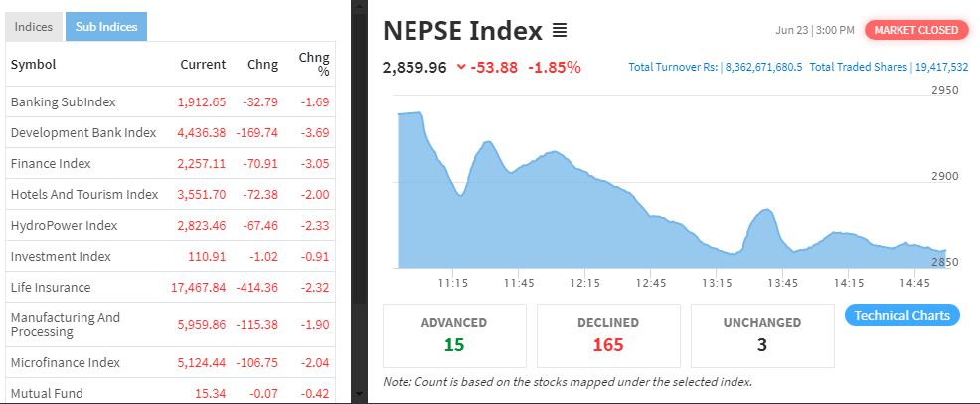Select the DECLINED count box
The image size is (980, 404).
pyautogui.click(x=608, y=335)
